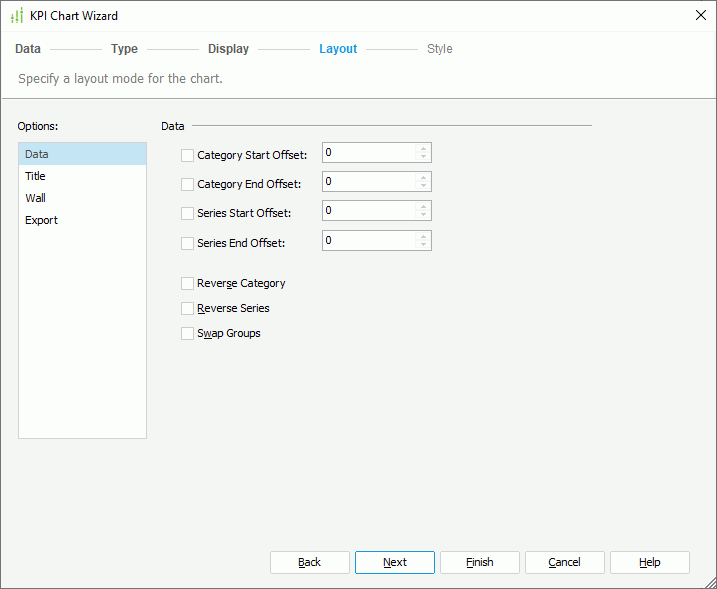The image size is (717, 589).
Task: Decrease Series End Offset with down arrow
Action: [x=423, y=244]
